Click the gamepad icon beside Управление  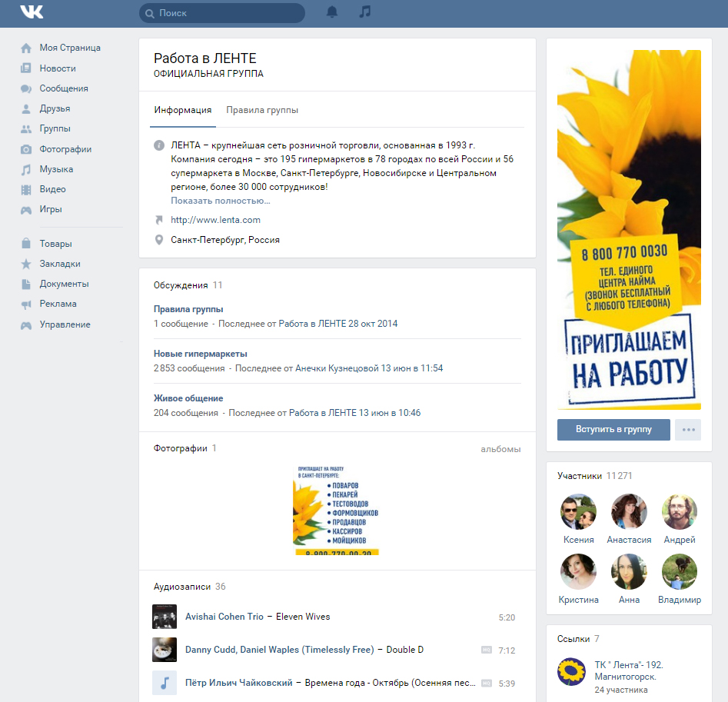coord(26,325)
